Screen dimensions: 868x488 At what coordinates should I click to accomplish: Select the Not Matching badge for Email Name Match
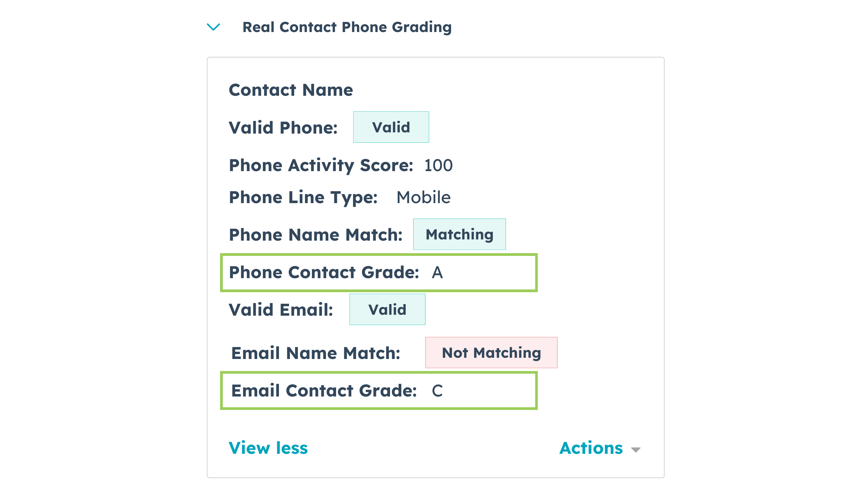(x=491, y=353)
